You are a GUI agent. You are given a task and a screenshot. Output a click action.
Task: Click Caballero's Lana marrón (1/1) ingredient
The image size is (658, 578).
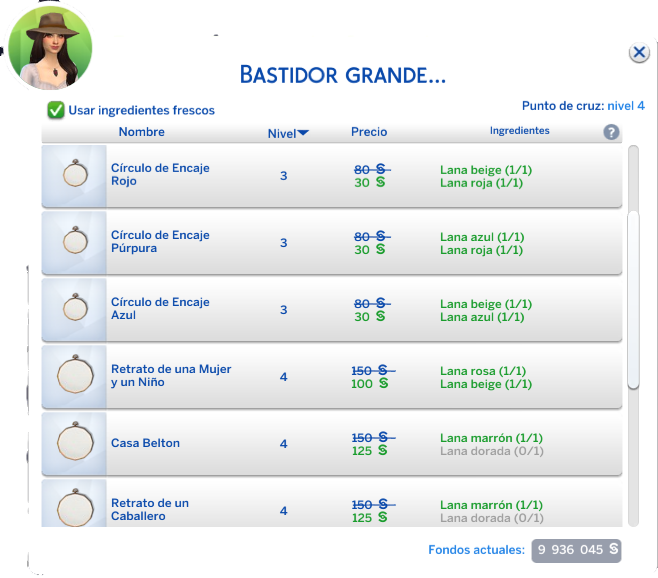click(x=491, y=505)
